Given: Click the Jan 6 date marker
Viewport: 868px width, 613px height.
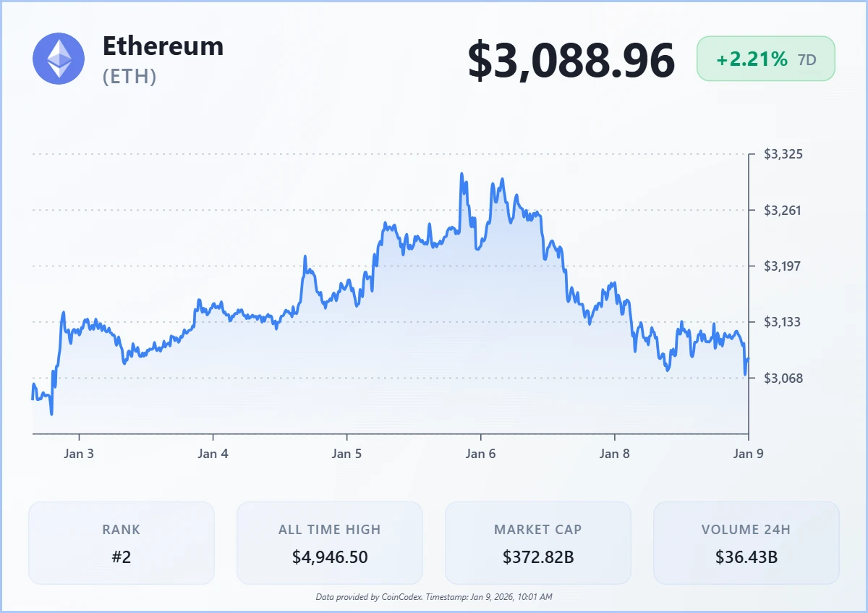Looking at the screenshot, I should click(x=481, y=454).
